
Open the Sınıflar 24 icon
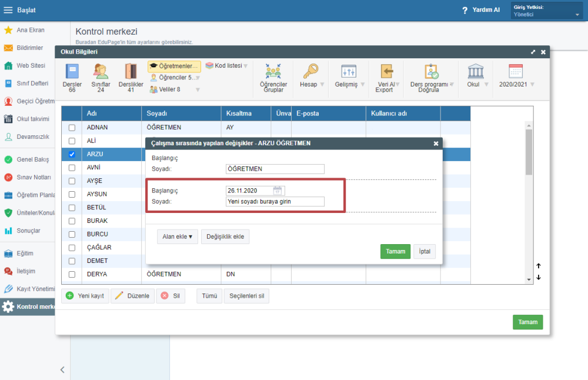tap(101, 71)
